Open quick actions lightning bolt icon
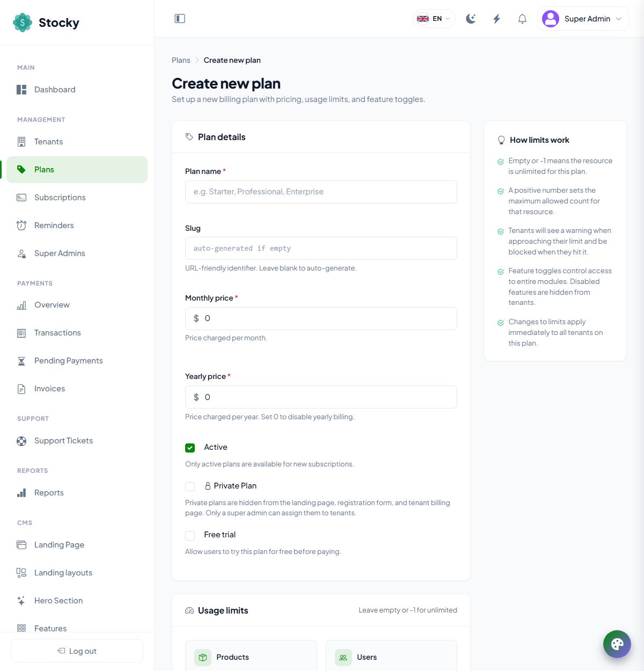644x671 pixels. (496, 19)
